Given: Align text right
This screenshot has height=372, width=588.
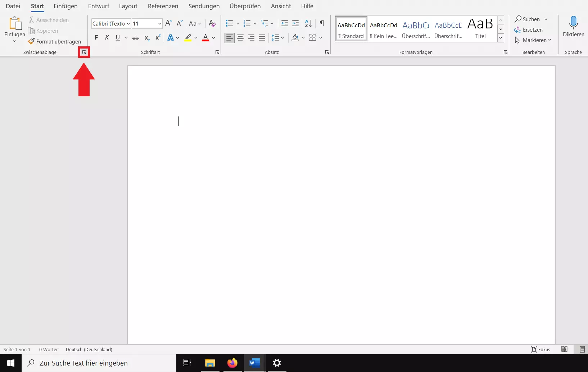Looking at the screenshot, I should [x=251, y=38].
